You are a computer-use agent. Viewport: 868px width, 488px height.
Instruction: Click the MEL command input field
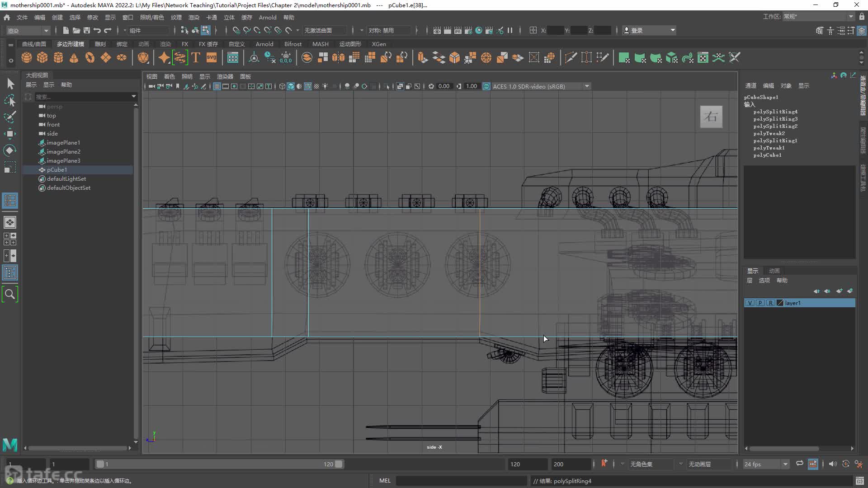(x=461, y=481)
